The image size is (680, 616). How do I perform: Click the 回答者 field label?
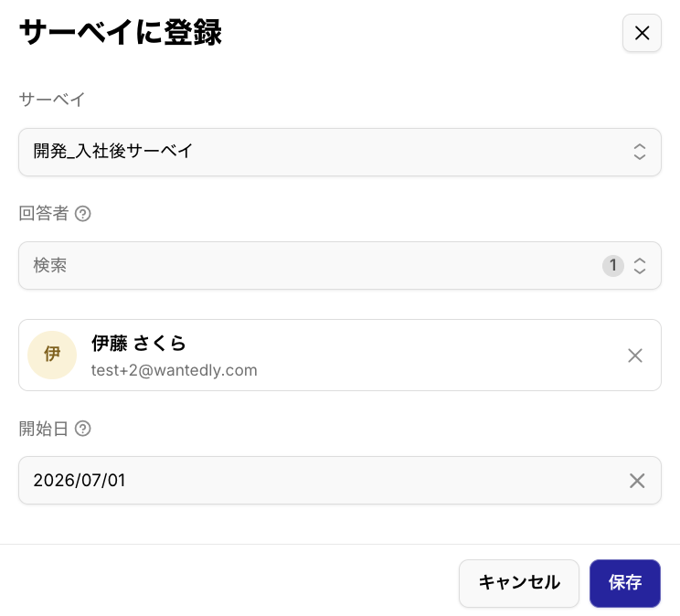click(x=43, y=214)
